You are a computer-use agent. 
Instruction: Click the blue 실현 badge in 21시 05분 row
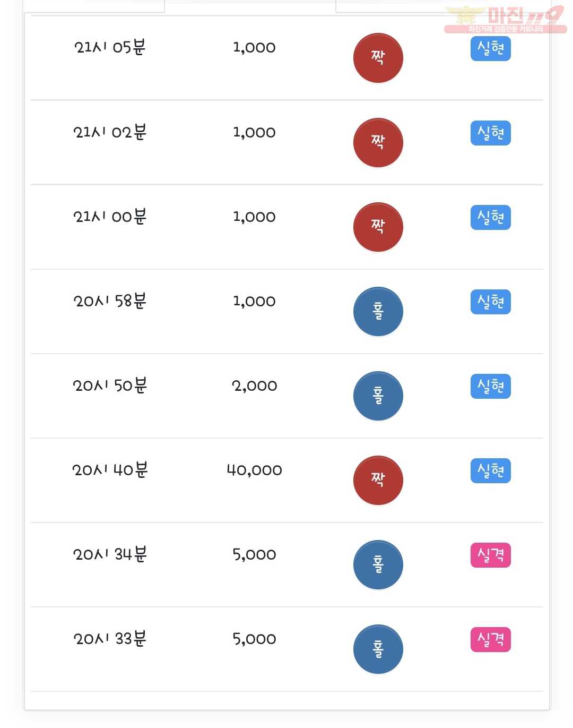pyautogui.click(x=491, y=48)
